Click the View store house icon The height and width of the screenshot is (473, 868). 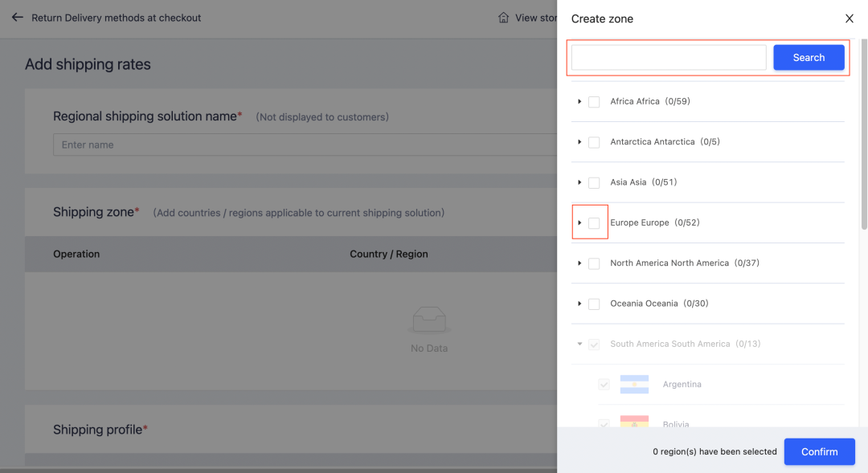(x=503, y=18)
